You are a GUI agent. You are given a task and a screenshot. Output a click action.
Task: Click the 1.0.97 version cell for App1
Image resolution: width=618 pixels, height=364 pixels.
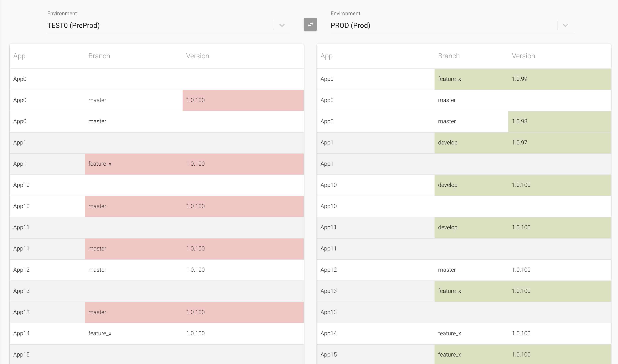(519, 142)
